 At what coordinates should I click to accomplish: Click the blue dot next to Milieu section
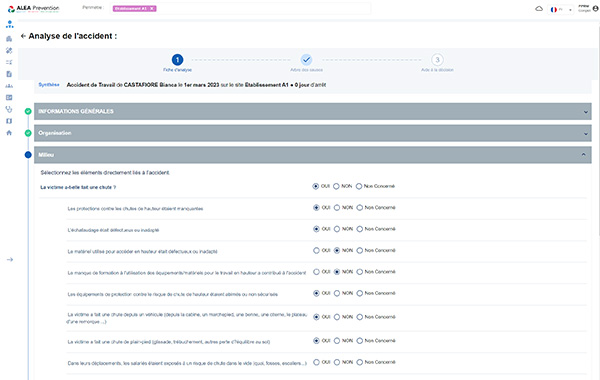[28, 155]
